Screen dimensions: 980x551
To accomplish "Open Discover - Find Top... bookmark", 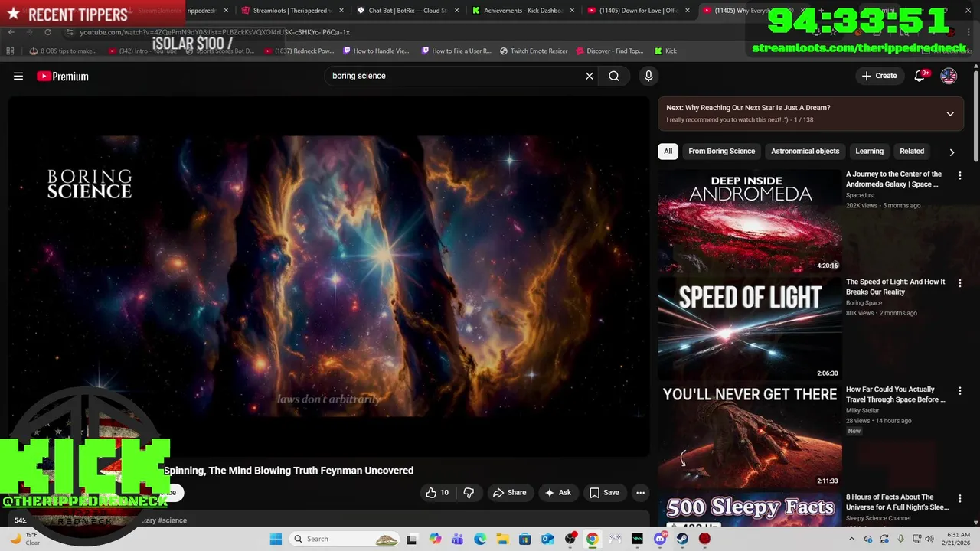I will pos(609,51).
